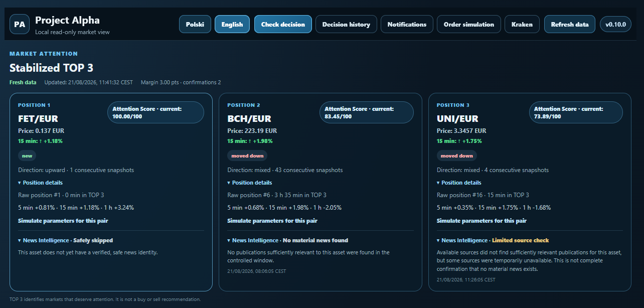Screen dimensions: 644x308
Task: Click the '15 min: ↑ +1.18%' change value
Action: click(40, 141)
